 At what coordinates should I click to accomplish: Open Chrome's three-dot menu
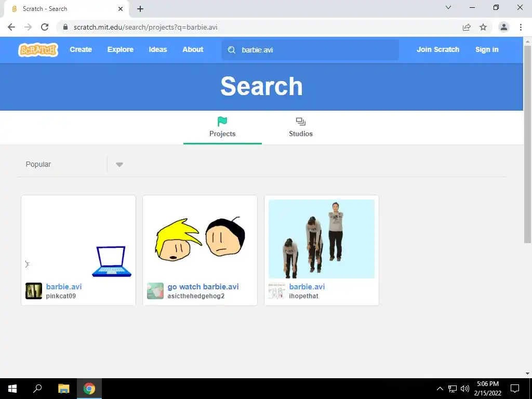(521, 27)
